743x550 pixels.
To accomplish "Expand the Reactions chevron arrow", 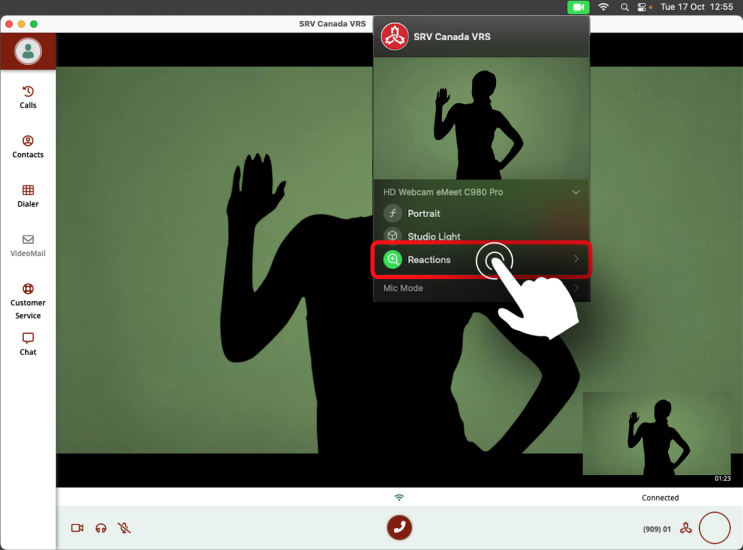I will click(x=576, y=259).
